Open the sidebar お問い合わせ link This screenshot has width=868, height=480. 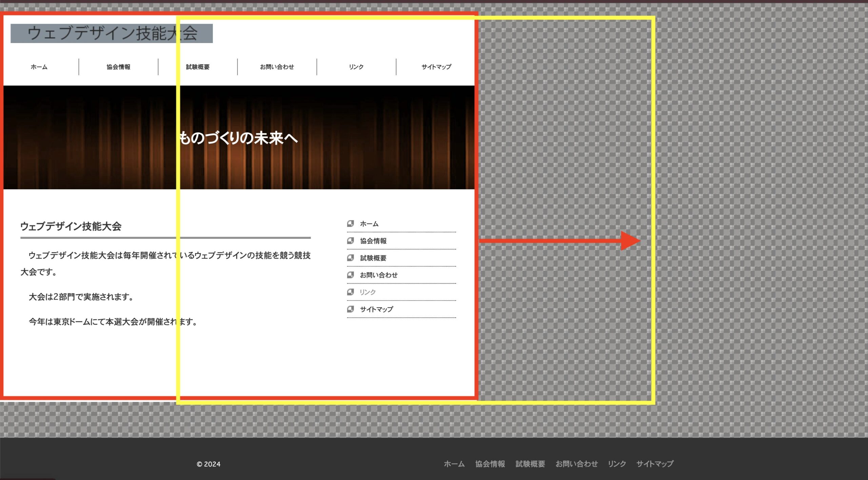point(379,275)
